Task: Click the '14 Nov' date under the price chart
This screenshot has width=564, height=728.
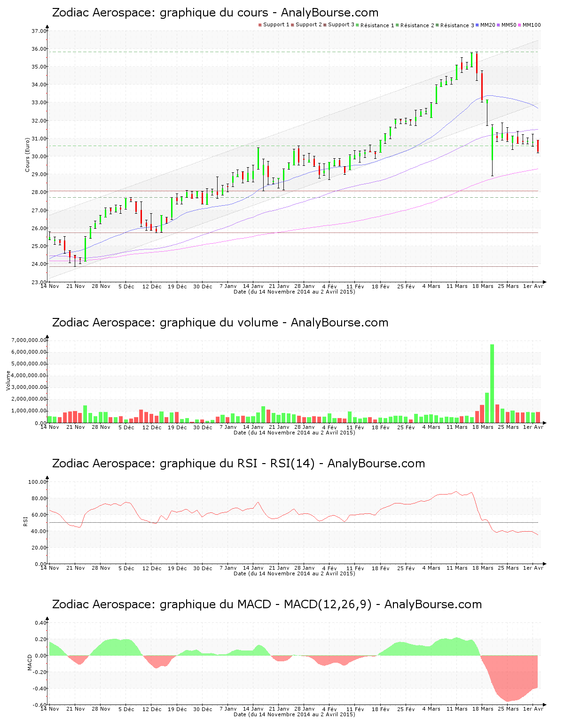Action: tap(49, 286)
